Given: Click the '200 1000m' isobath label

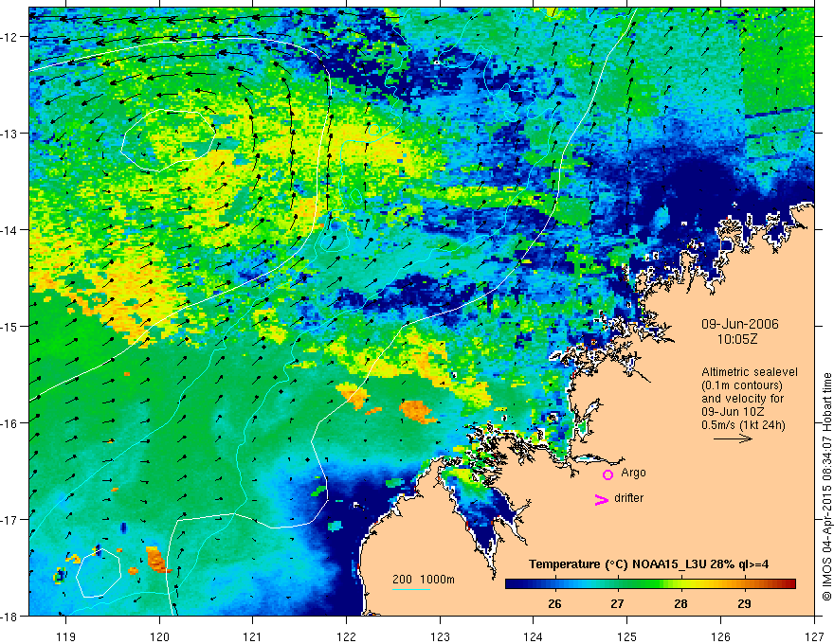Looking at the screenshot, I should click(x=424, y=580).
